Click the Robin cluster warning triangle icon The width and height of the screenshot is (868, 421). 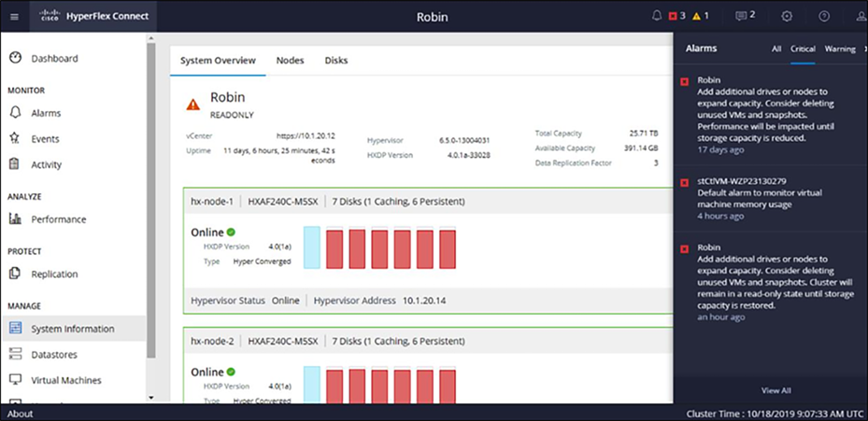[x=192, y=104]
